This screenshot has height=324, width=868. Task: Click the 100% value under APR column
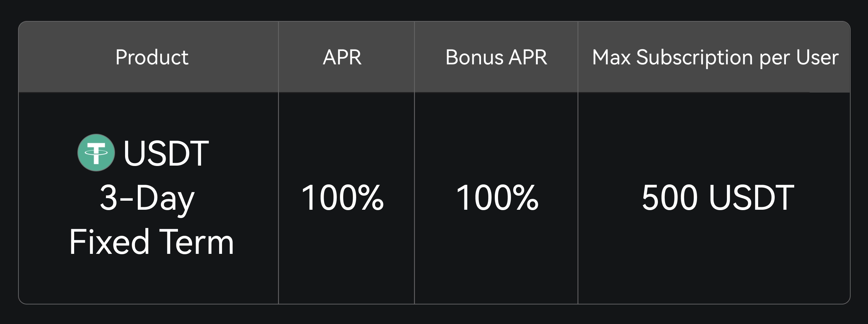tap(342, 197)
